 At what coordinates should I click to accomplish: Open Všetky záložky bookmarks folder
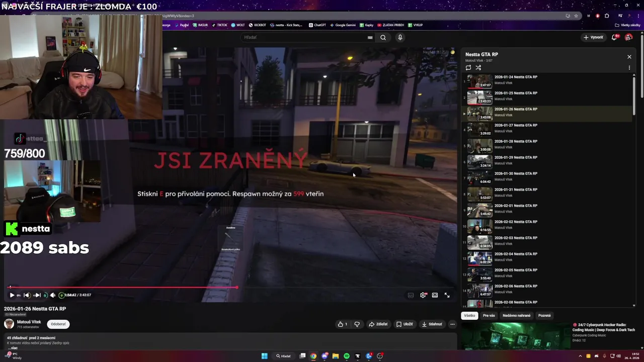click(x=628, y=25)
